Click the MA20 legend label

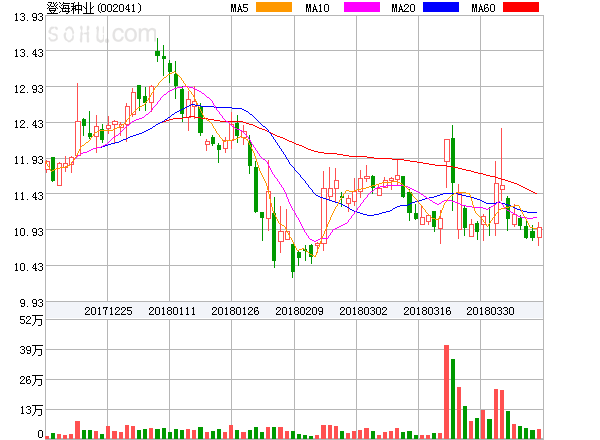coord(403,8)
